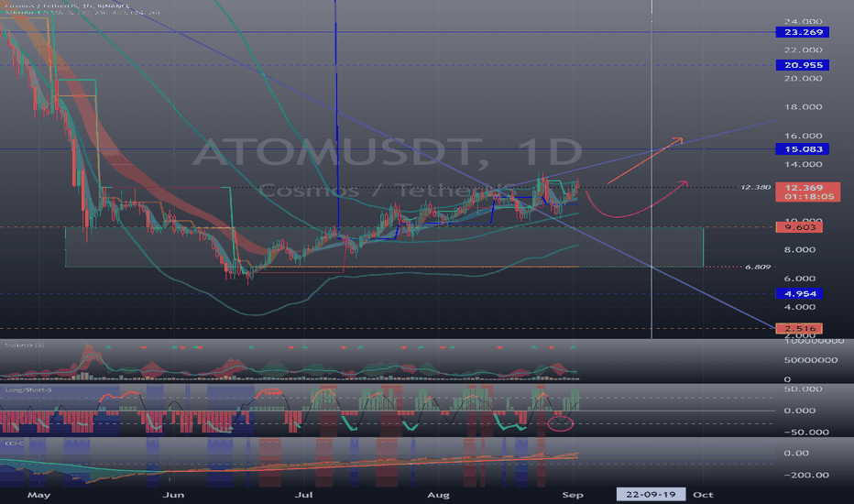Click the 22.000 price axis tick

(x=803, y=50)
